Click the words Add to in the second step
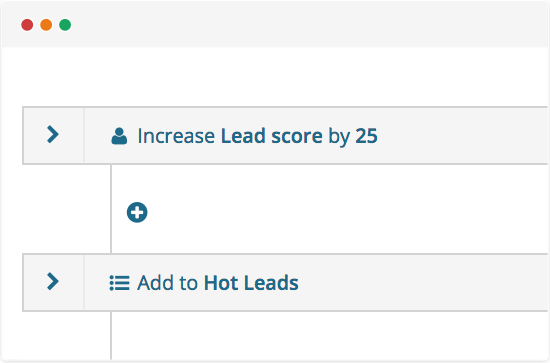Viewport: 550px width, 363px height. pyautogui.click(x=167, y=283)
